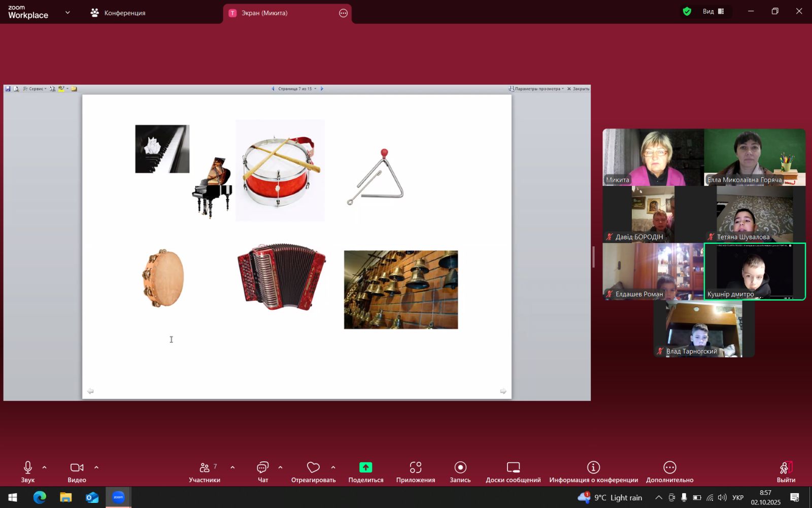
Task: Start recording with the Record button
Action: [x=460, y=471]
